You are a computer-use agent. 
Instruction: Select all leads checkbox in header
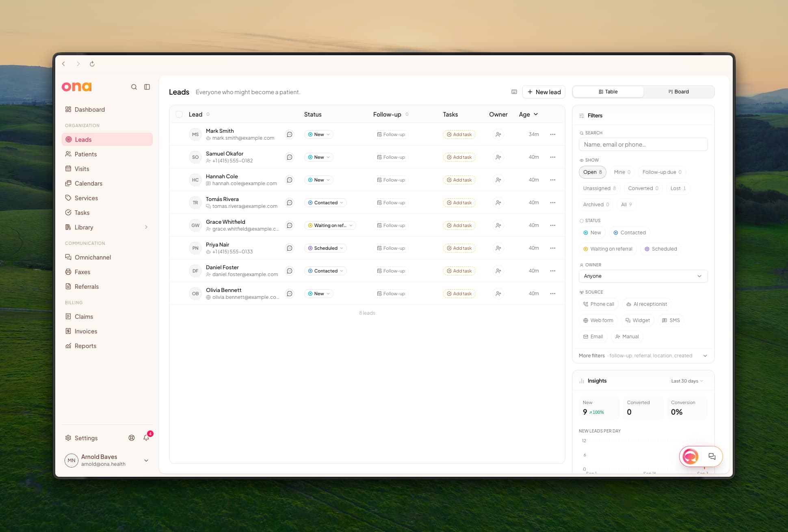coord(179,115)
